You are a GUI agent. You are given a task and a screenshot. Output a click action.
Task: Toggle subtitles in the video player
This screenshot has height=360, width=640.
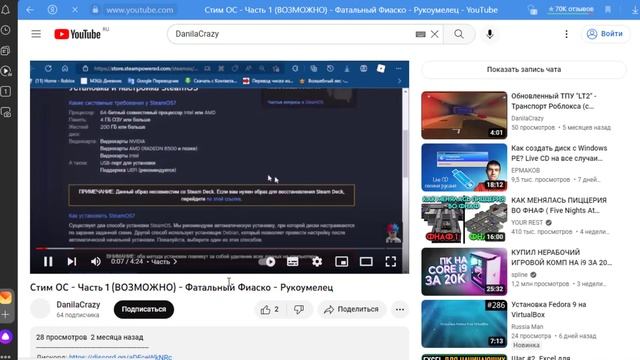coord(293,262)
